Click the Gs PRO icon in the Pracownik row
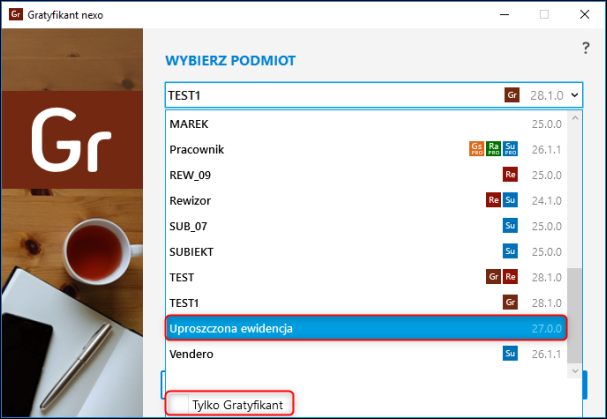607x419 pixels. click(x=477, y=149)
